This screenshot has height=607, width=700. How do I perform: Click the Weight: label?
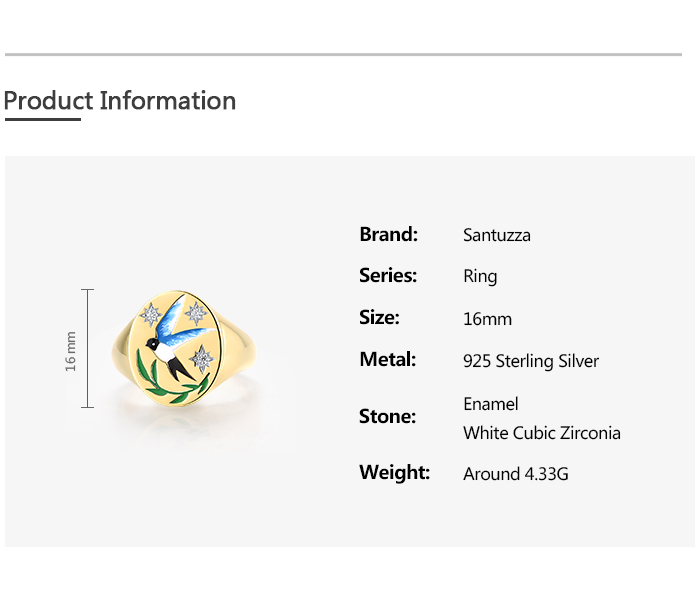point(394,472)
